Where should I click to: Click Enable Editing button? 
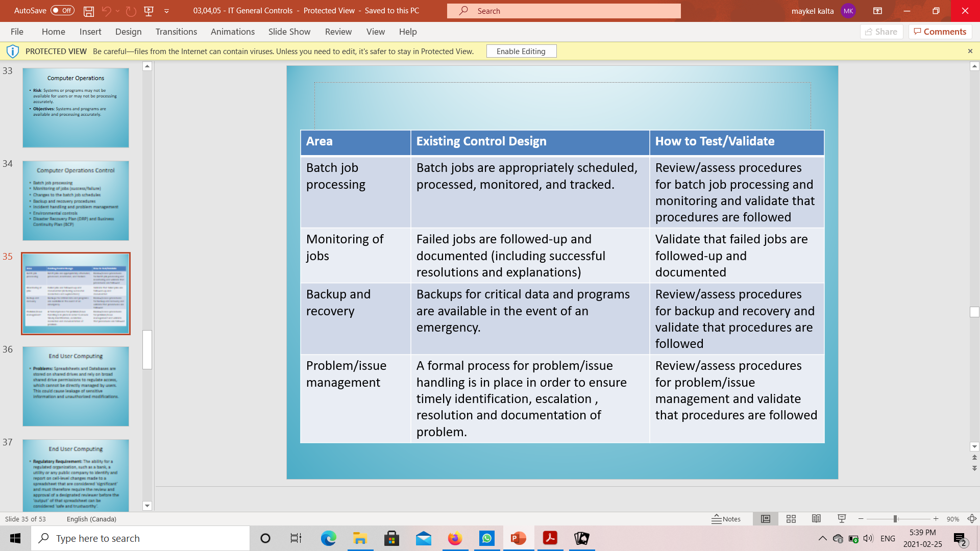coord(521,51)
